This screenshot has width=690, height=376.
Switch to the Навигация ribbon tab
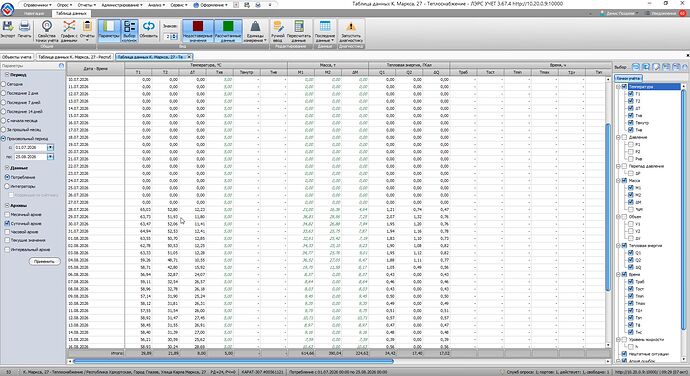click(34, 13)
